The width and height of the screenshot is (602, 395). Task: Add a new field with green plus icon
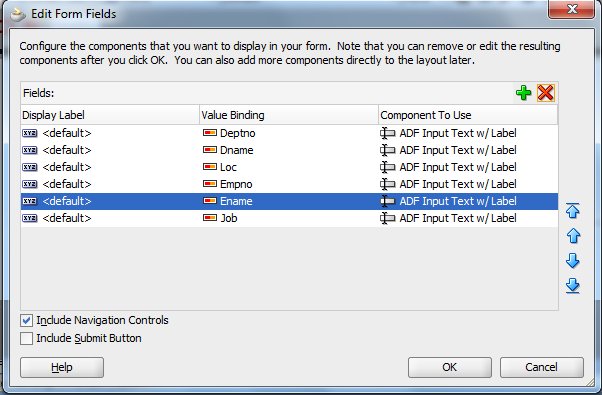[523, 93]
